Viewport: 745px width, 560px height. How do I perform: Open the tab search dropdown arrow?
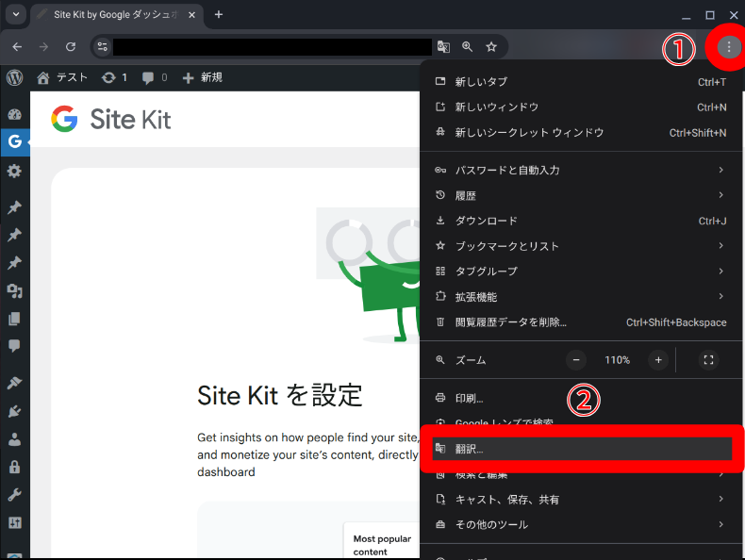(16, 14)
